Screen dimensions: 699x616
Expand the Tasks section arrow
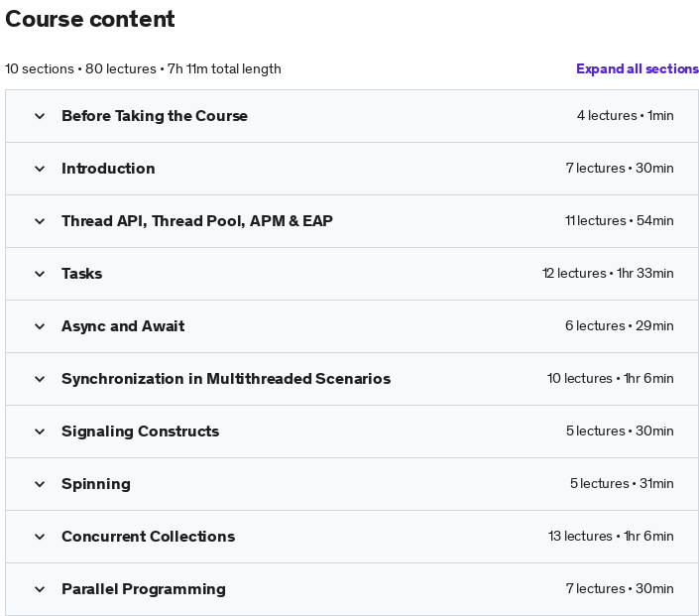pyautogui.click(x=40, y=274)
